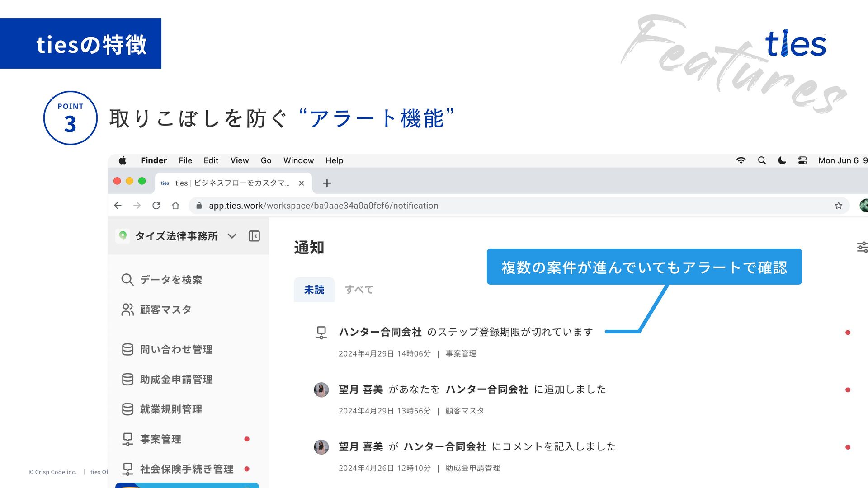
Task: Collapse the sidebar panel icon
Action: pos(254,236)
